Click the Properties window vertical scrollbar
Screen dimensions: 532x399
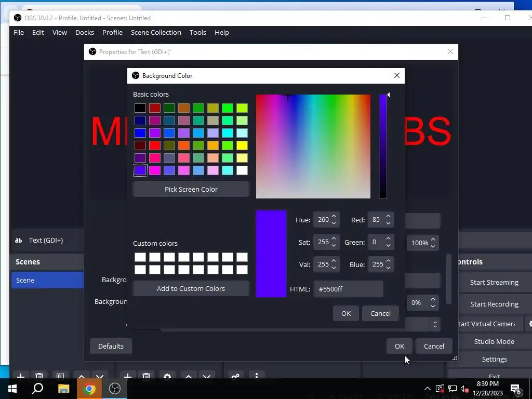pyautogui.click(x=449, y=279)
